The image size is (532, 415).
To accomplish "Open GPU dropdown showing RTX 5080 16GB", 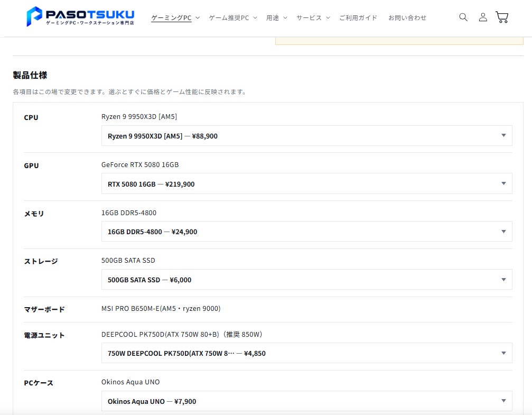I will pyautogui.click(x=307, y=184).
